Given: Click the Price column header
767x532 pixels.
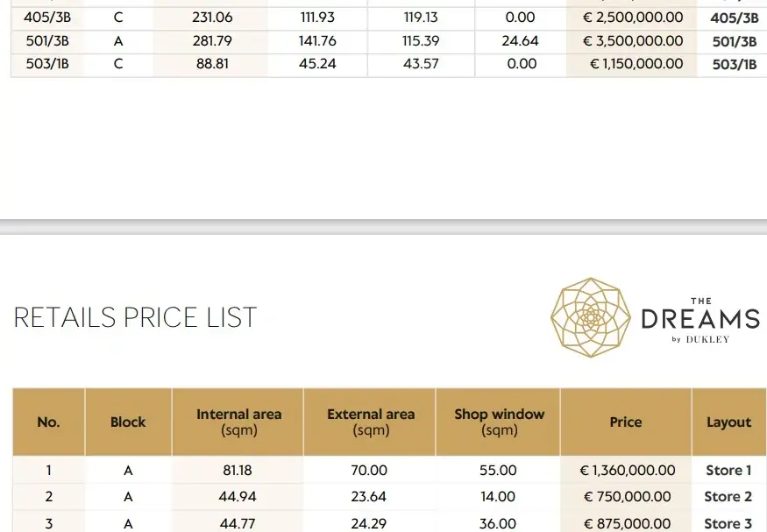Looking at the screenshot, I should coord(626,422).
